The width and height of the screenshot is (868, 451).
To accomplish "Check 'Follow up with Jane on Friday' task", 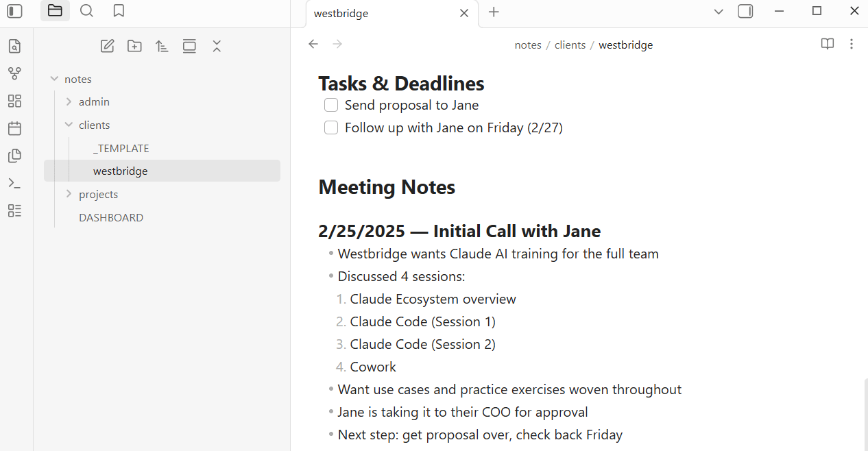I will pos(331,127).
